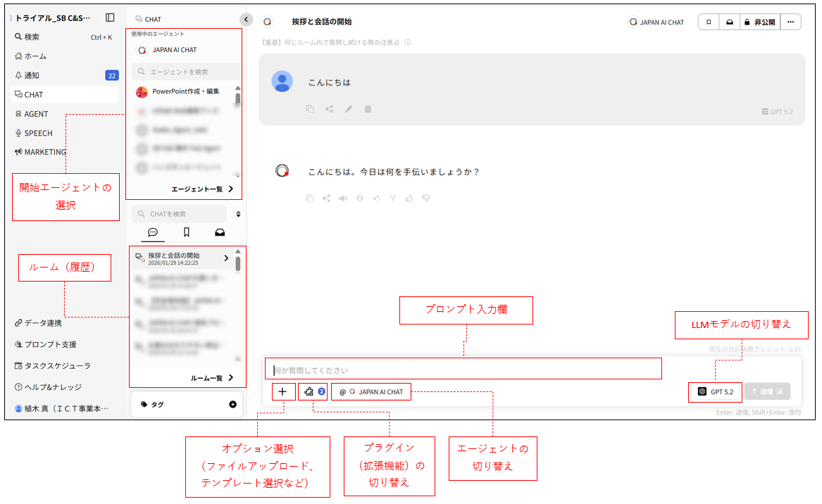822x504 pixels.
Task: Open the plugin puzzle-piece icon
Action: pos(309,391)
